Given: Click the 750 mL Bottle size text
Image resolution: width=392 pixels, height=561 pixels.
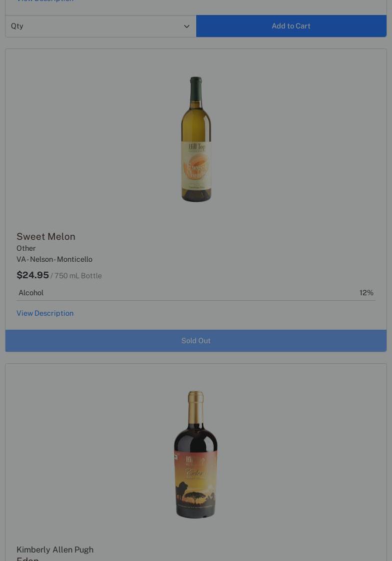Looking at the screenshot, I should point(78,276).
